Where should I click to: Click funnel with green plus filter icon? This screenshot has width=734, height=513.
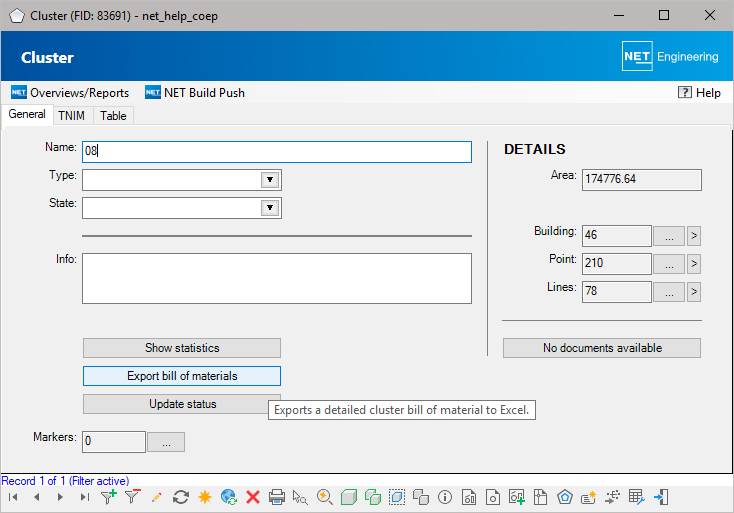coord(109,497)
